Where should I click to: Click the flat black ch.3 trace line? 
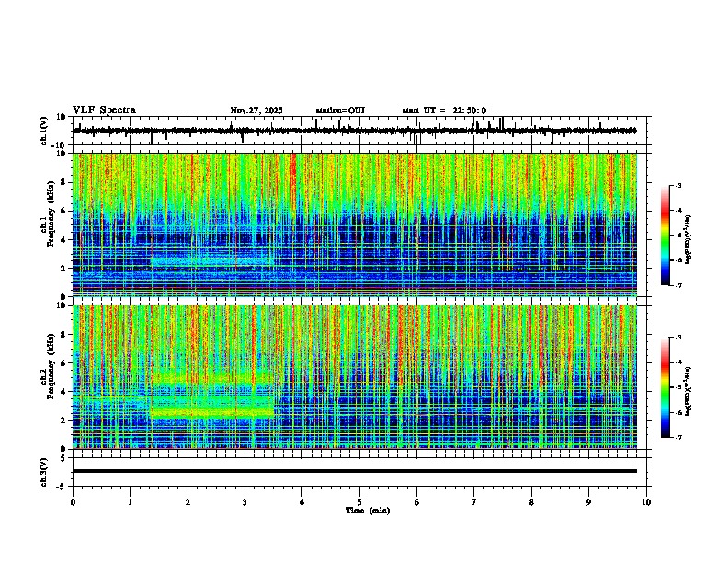coord(355,471)
